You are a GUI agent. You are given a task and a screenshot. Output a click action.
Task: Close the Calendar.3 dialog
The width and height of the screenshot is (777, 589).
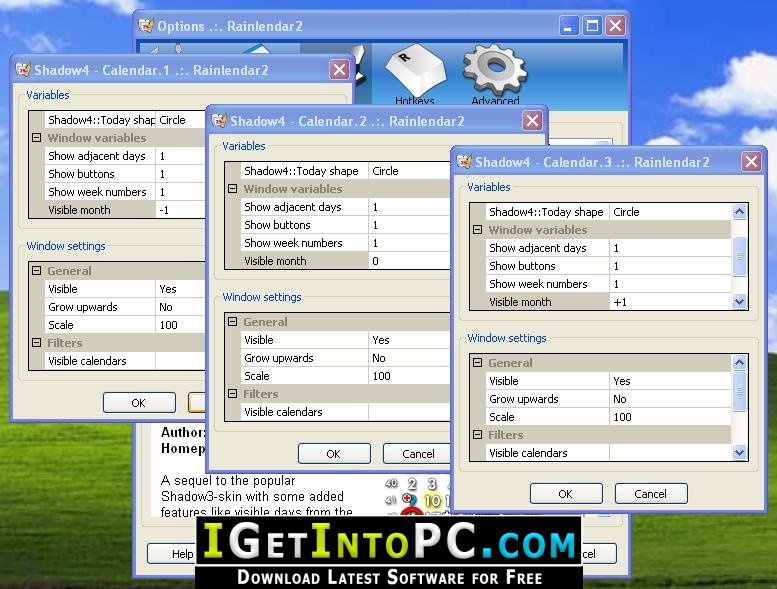(x=751, y=161)
